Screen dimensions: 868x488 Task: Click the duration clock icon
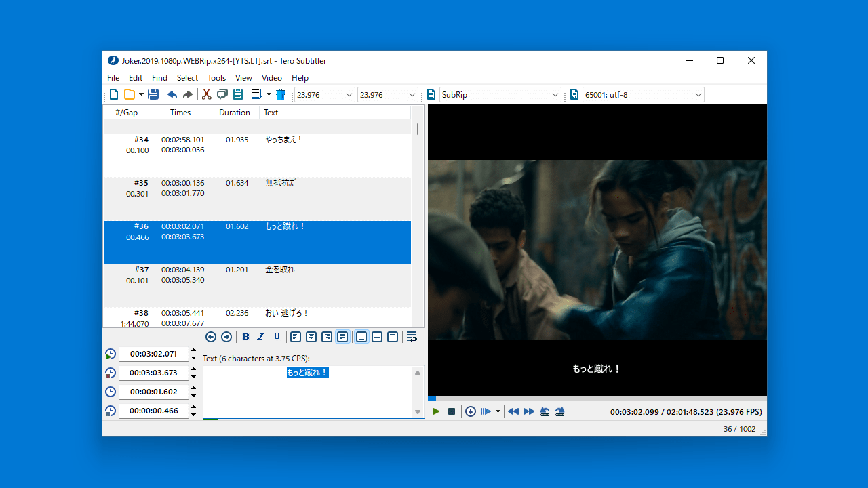coord(111,392)
